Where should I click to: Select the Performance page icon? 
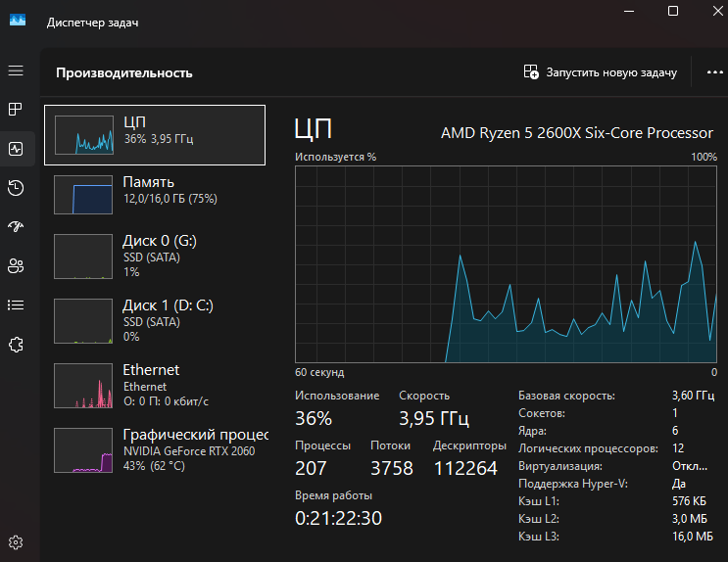coord(16,149)
